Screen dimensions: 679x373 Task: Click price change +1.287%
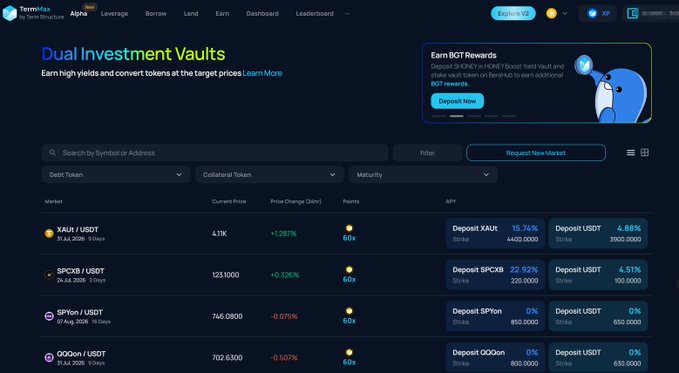coord(284,234)
